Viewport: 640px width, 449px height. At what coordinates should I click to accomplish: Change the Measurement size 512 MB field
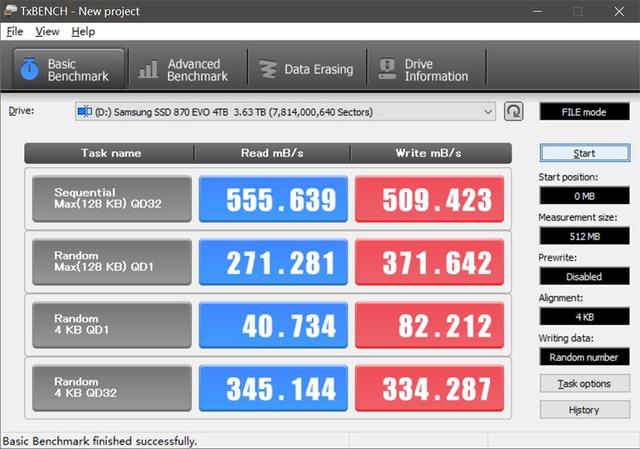click(x=584, y=236)
